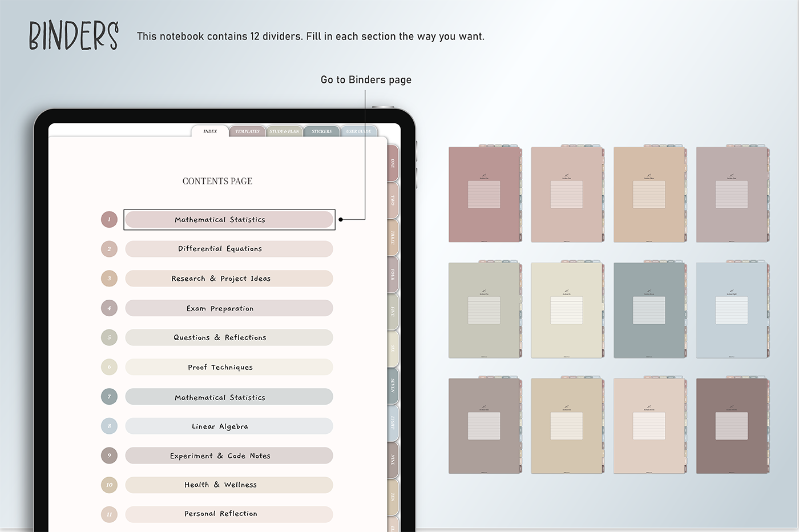Select the dark brown binder cover thumbnail
Screen dimensions: 799x532
click(732, 426)
